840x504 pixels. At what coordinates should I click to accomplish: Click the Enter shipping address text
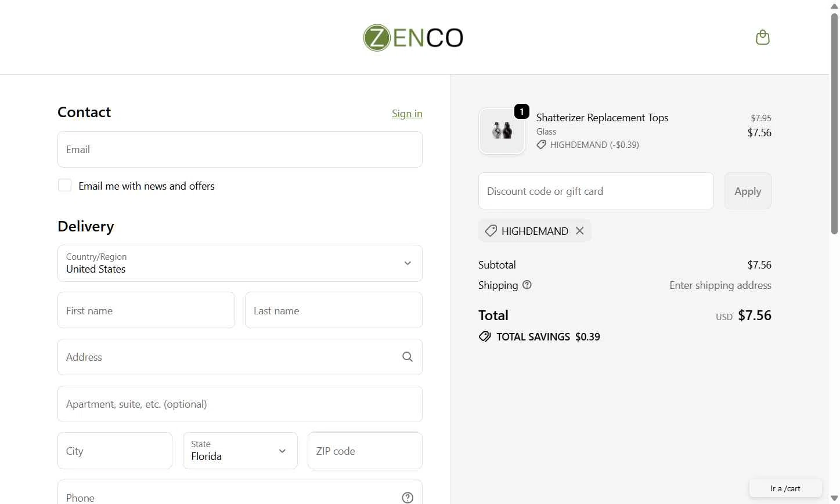click(720, 285)
